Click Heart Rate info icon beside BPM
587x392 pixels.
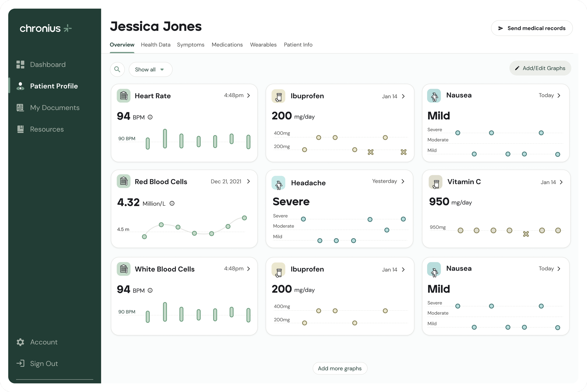tap(150, 117)
